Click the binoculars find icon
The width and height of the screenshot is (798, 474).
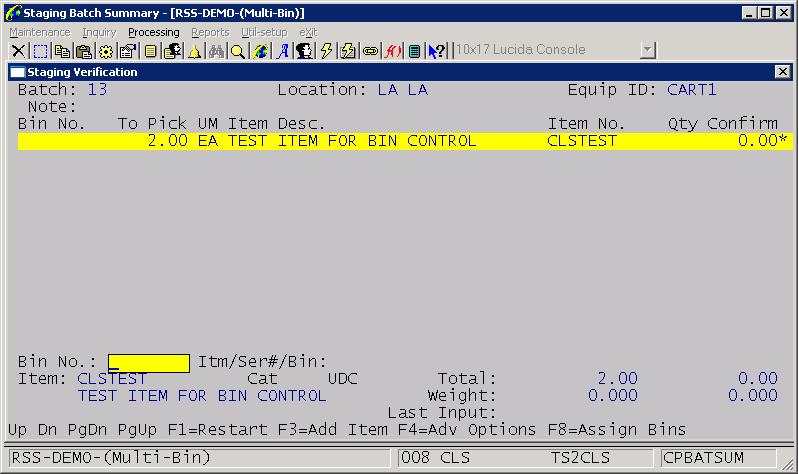[216, 51]
